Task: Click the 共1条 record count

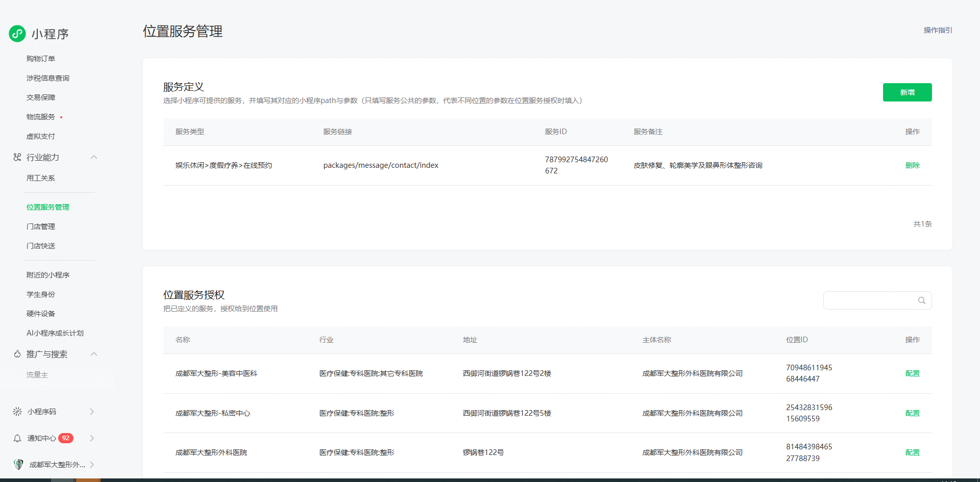Action: click(923, 224)
